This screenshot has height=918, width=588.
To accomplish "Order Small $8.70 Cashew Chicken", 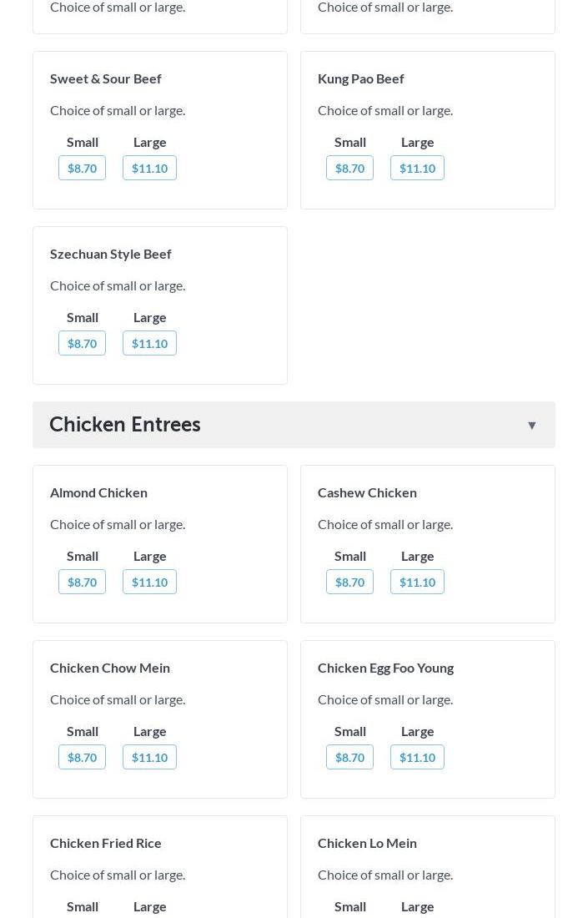I will (x=349, y=582).
